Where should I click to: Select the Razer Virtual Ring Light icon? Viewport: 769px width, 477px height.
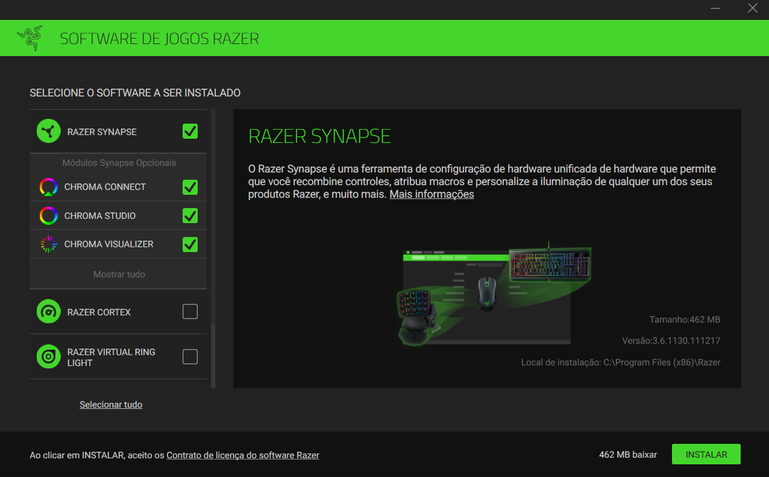(x=49, y=356)
